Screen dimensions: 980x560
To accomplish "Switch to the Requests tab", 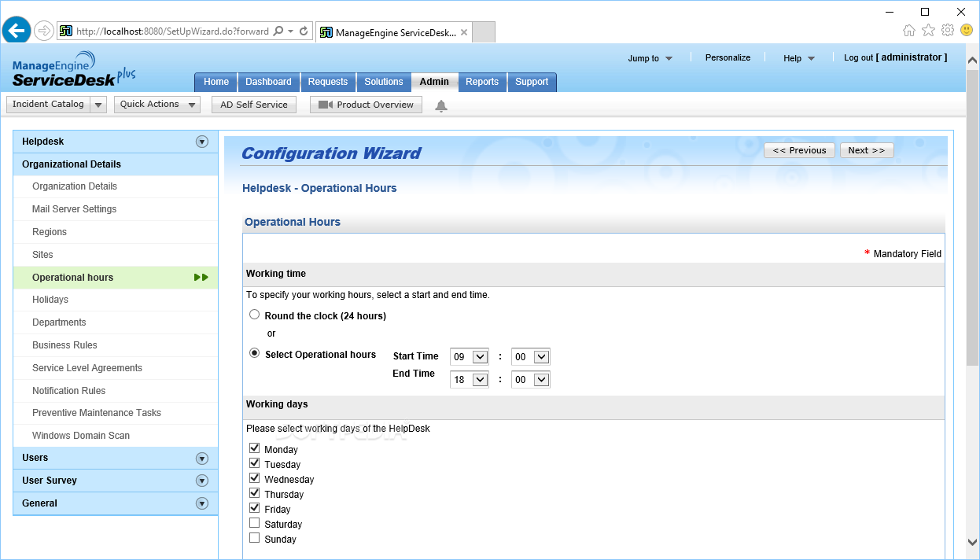I will click(x=328, y=82).
